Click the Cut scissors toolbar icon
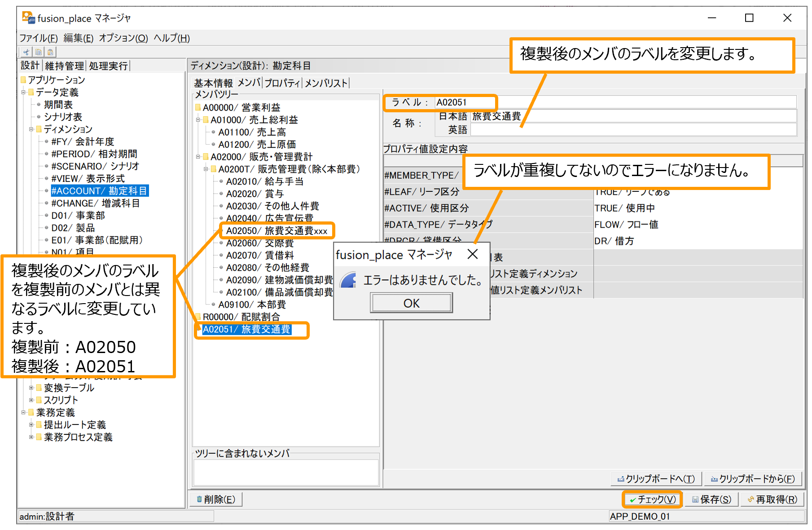The height and width of the screenshot is (530, 812). (26, 52)
